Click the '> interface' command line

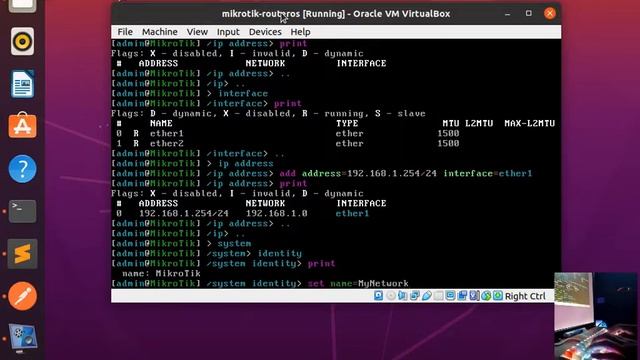click(190, 93)
